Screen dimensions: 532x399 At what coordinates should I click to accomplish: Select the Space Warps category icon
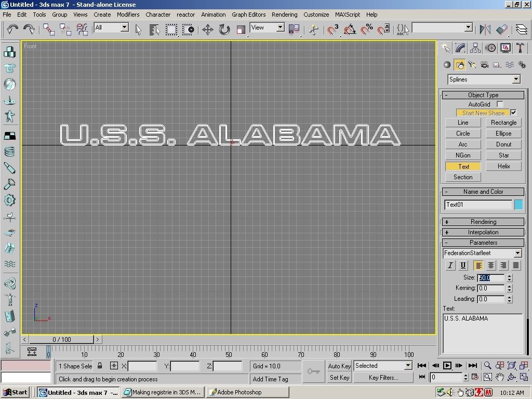pyautogui.click(x=510, y=64)
